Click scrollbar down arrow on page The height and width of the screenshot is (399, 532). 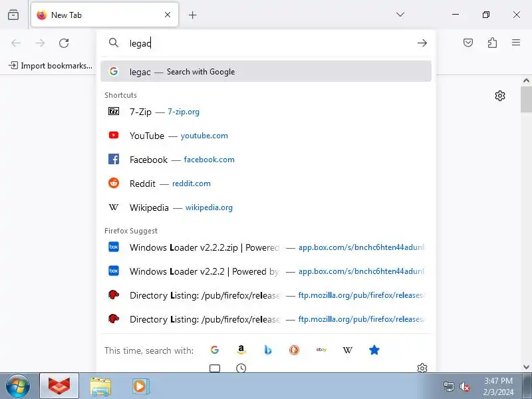pos(526,367)
